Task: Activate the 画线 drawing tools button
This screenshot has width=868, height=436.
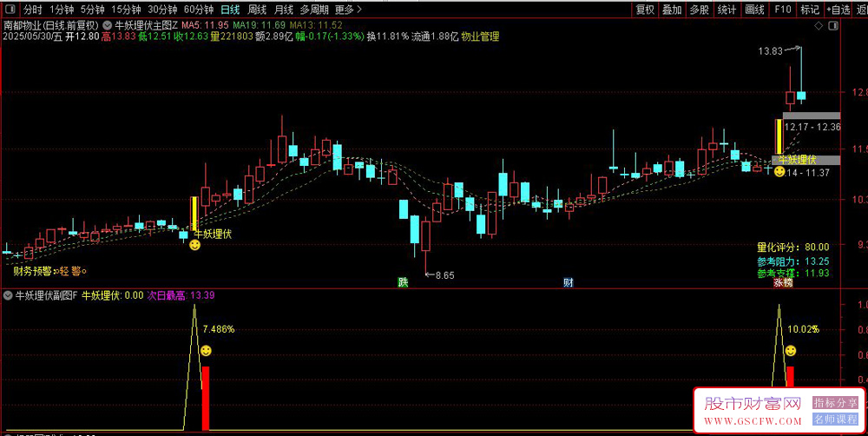Action: click(754, 10)
